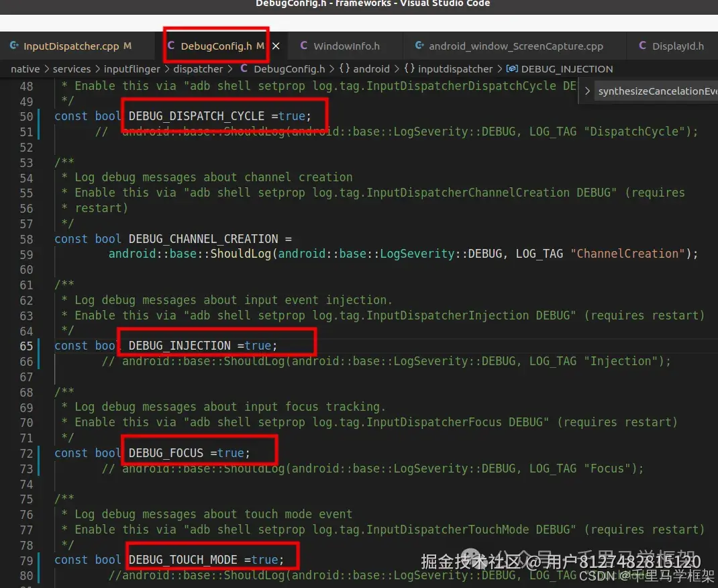Screen dimensions: 718x588
Task: Place cursor on DEBUG_FOCUS identifier
Action: pos(166,453)
